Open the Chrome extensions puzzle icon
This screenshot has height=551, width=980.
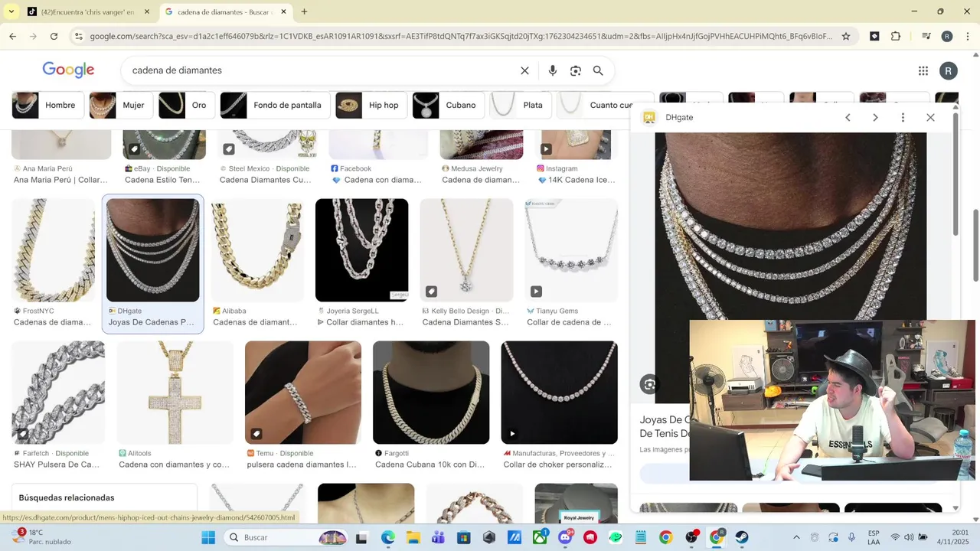coord(896,36)
